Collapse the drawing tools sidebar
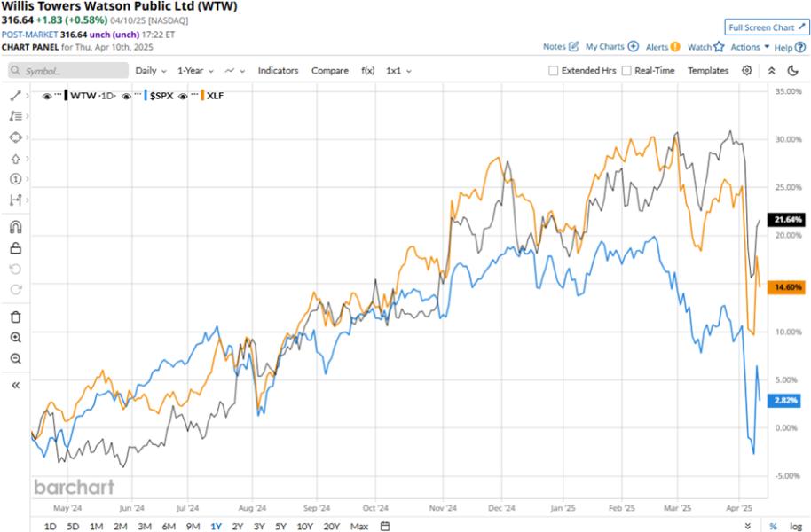The width and height of the screenshot is (811, 532). tap(15, 385)
